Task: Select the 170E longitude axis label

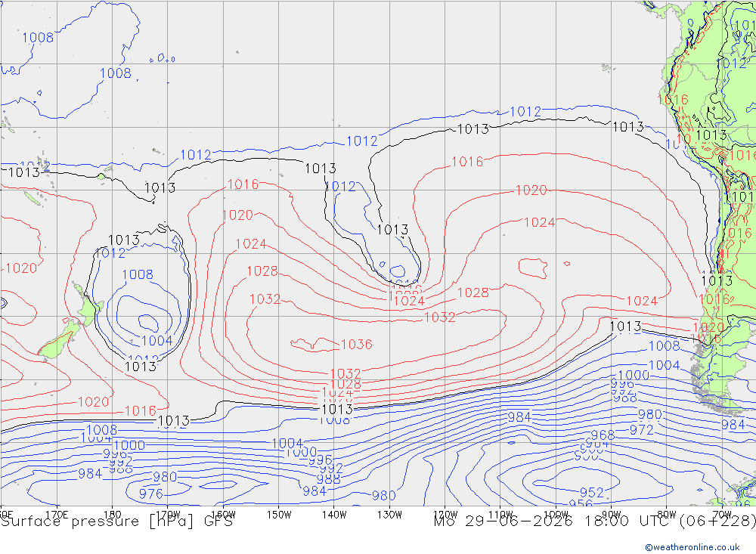Action: point(57,515)
